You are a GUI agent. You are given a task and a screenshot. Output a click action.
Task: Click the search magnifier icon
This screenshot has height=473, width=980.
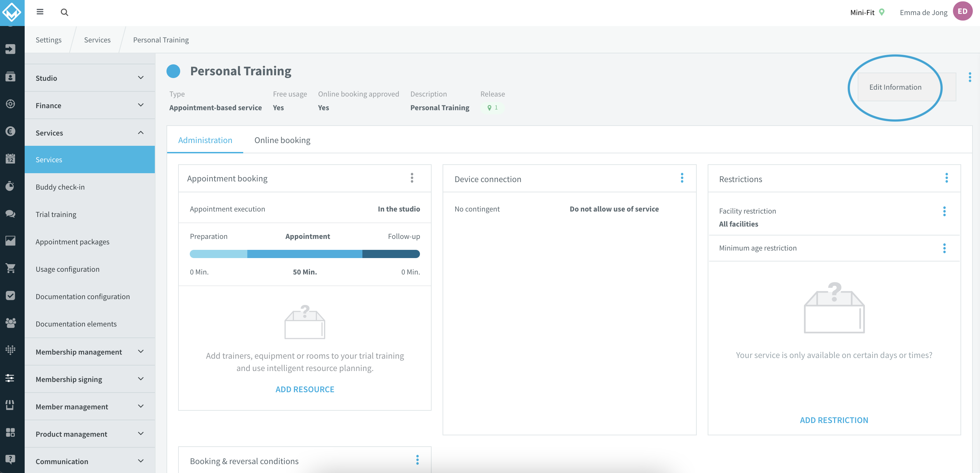pos(64,12)
